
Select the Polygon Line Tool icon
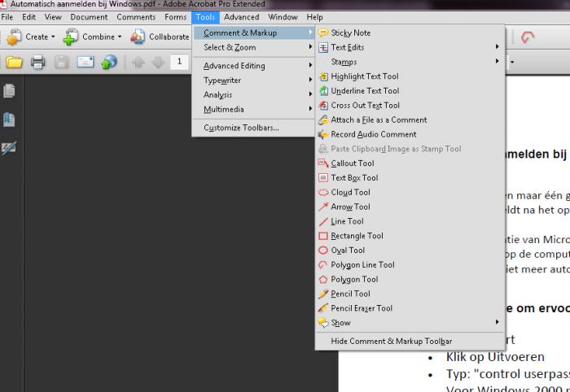point(323,265)
